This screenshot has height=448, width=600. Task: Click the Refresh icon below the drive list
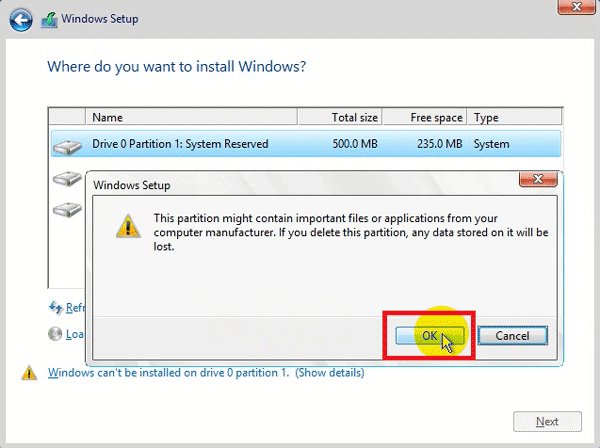[x=56, y=307]
